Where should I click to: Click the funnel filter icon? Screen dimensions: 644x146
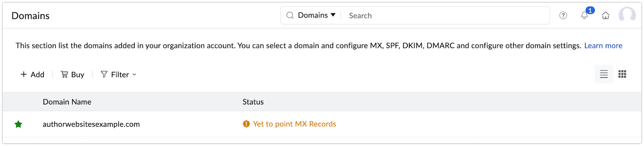click(104, 74)
